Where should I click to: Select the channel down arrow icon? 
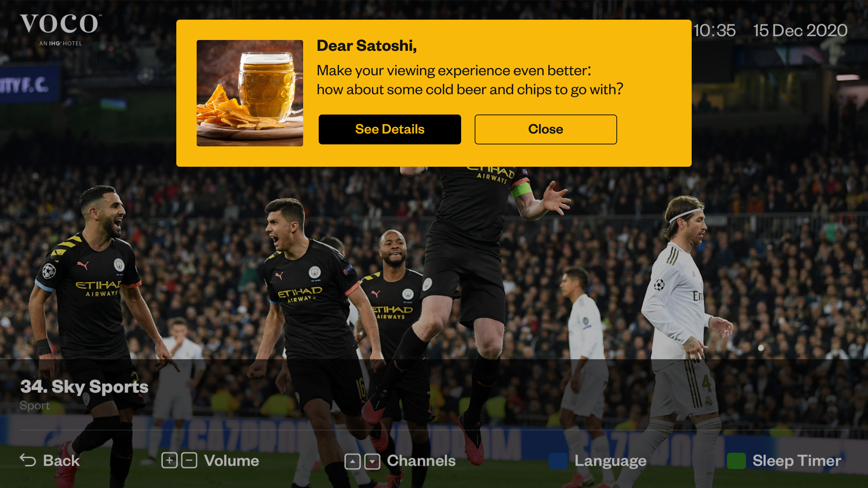click(372, 462)
